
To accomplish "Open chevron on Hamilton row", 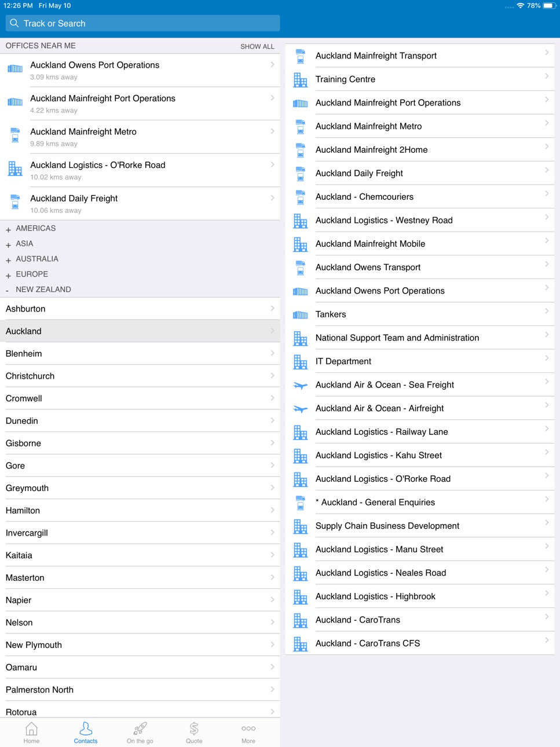I will click(272, 510).
